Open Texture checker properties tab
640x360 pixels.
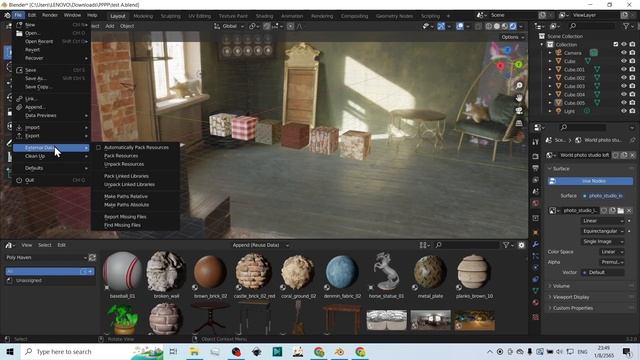[536, 317]
